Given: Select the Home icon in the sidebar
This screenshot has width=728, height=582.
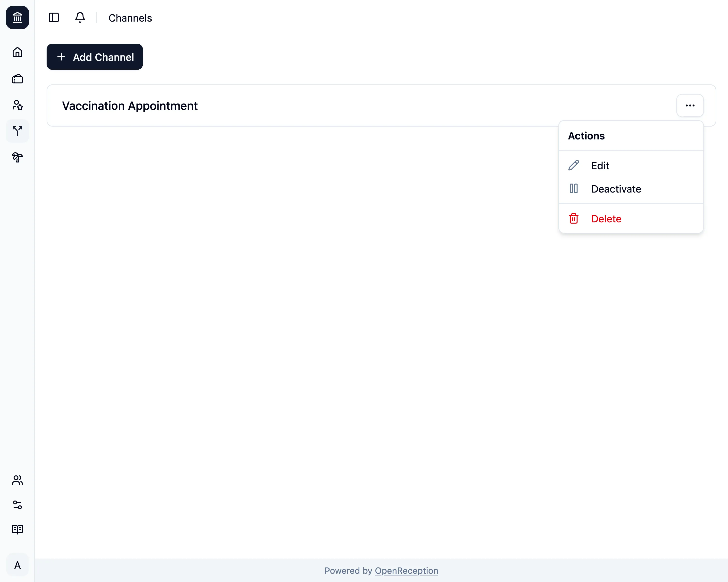Looking at the screenshot, I should tap(17, 52).
